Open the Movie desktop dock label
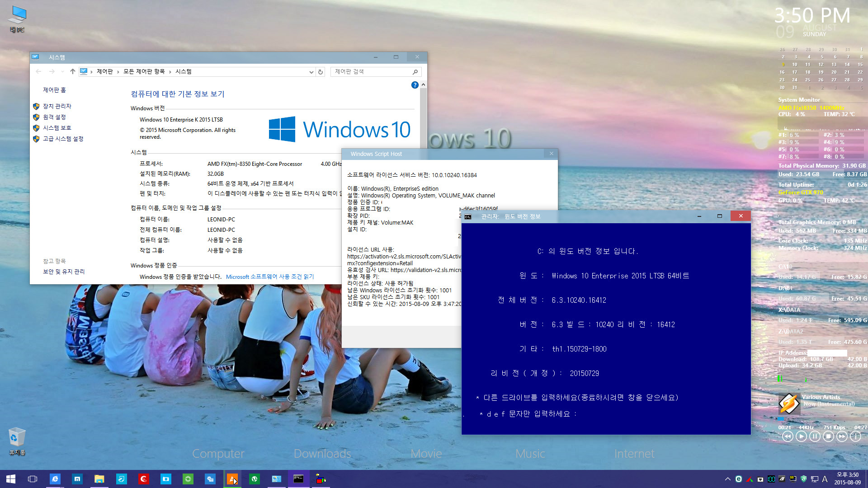The height and width of the screenshot is (488, 868). (426, 453)
